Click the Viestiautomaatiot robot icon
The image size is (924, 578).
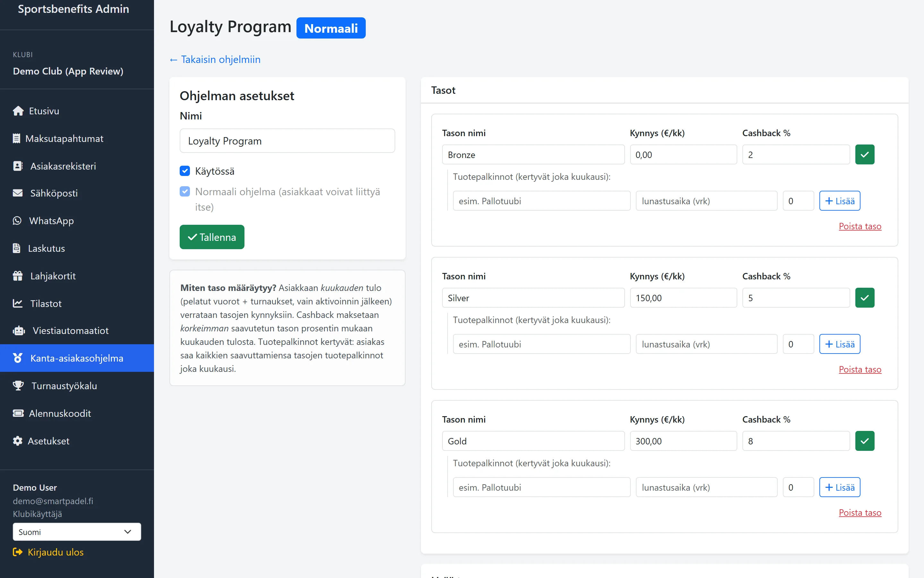(x=19, y=331)
